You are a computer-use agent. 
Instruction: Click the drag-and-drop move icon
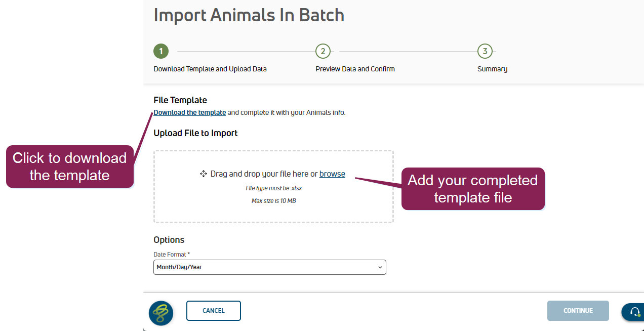[x=204, y=174]
